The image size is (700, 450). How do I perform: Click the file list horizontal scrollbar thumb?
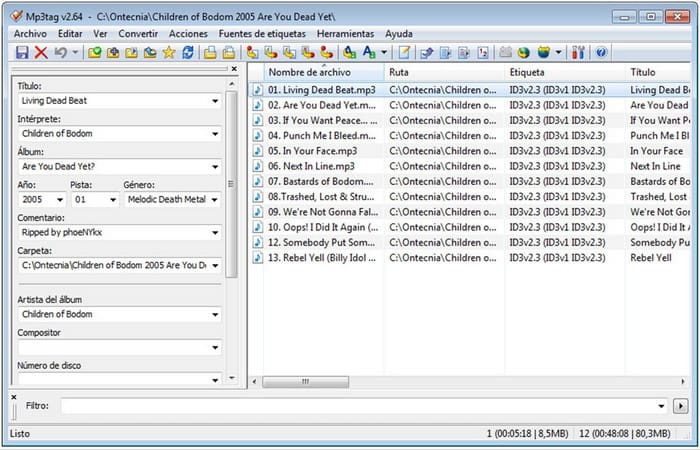(x=306, y=382)
